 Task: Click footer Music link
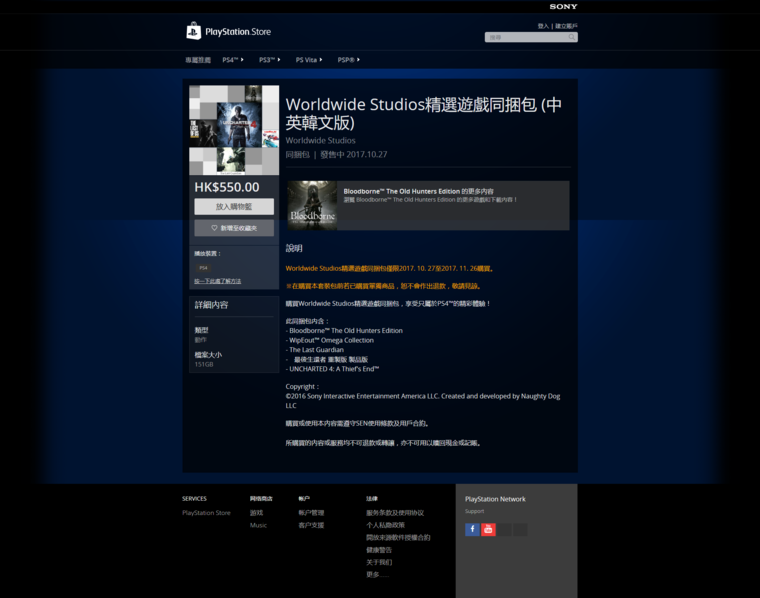coord(258,525)
